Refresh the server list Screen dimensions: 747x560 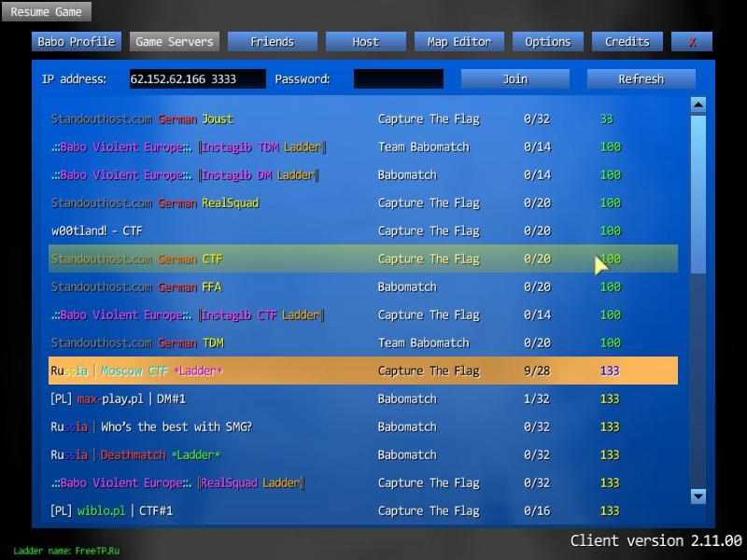(x=641, y=79)
